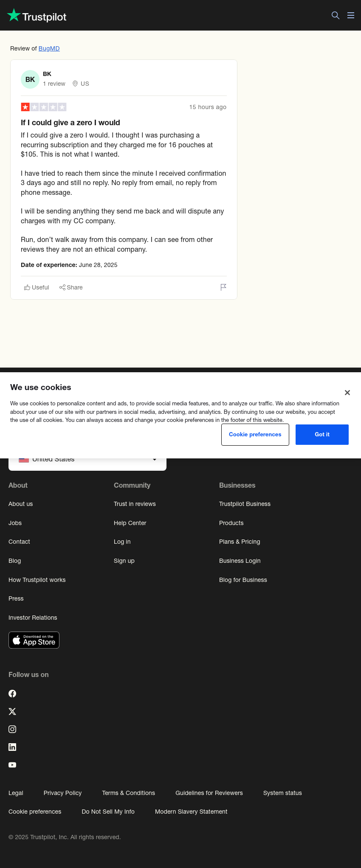
Task: Open Guidelines for Reviewers link
Action: [x=209, y=793]
